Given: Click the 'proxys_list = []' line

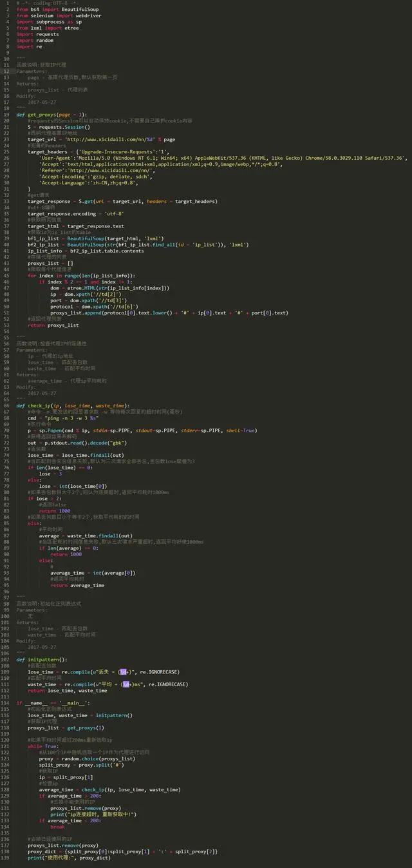Looking at the screenshot, I should (x=50, y=263).
